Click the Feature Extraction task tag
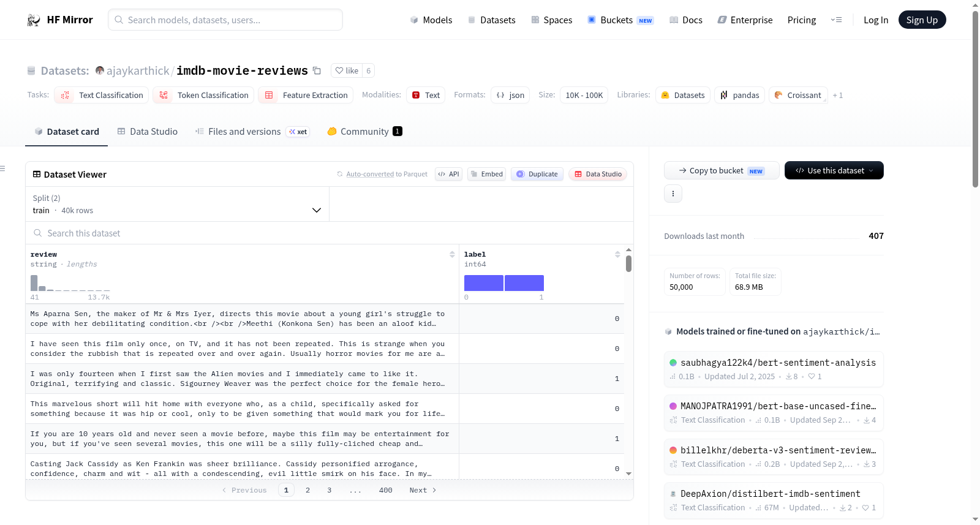This screenshot has width=980, height=525. [x=306, y=95]
